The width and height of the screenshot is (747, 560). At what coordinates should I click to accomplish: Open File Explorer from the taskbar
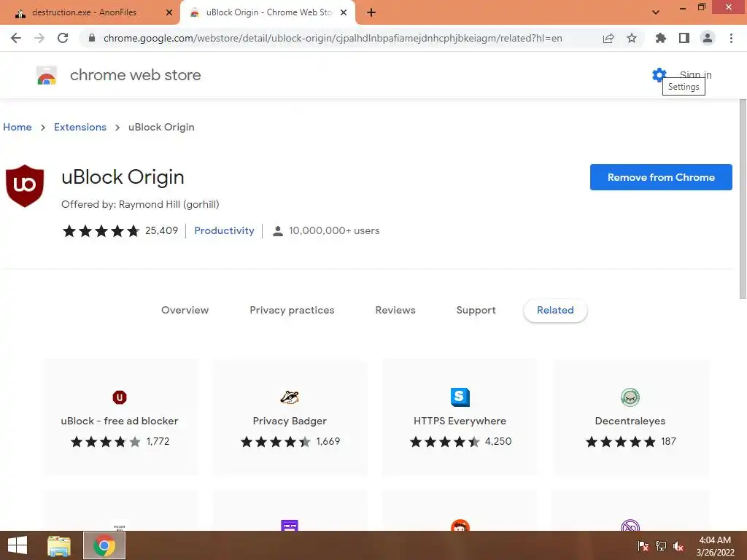pyautogui.click(x=59, y=545)
